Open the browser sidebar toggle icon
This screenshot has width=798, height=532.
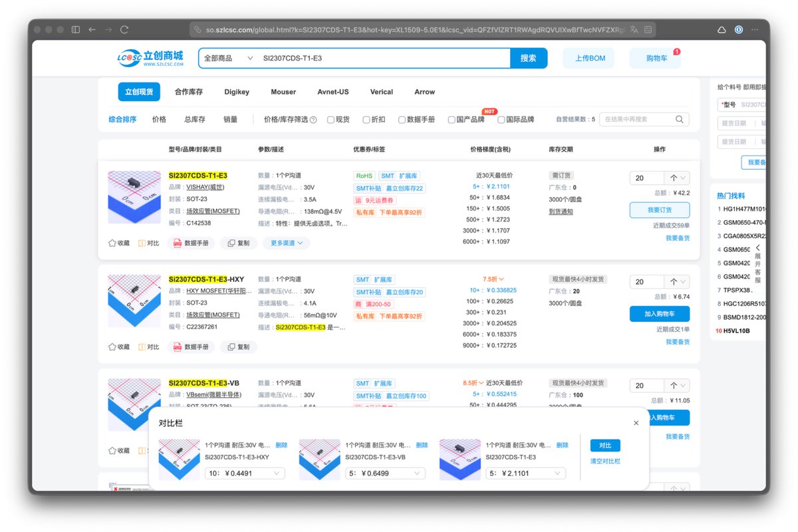coord(76,30)
